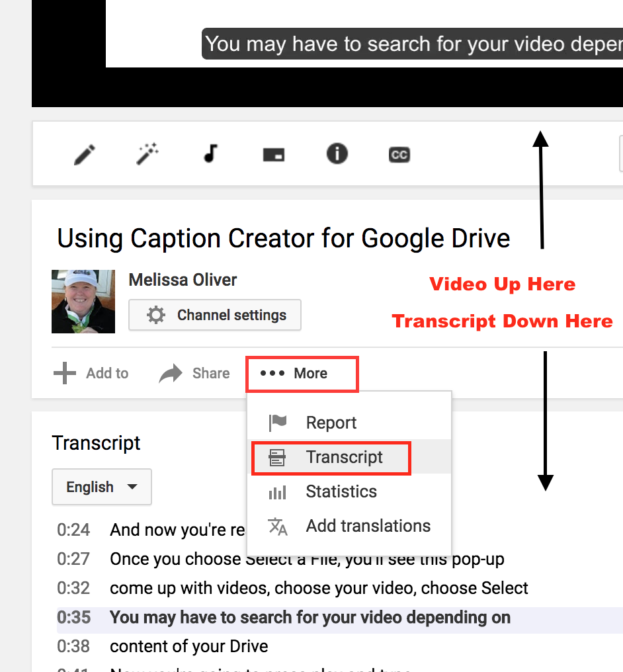623x672 pixels.
Task: Open the music note Audio tool
Action: [x=210, y=153]
